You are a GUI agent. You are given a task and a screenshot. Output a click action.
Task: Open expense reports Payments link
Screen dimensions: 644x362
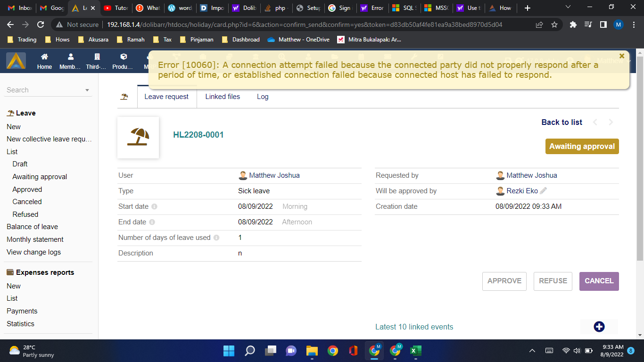pos(22,311)
